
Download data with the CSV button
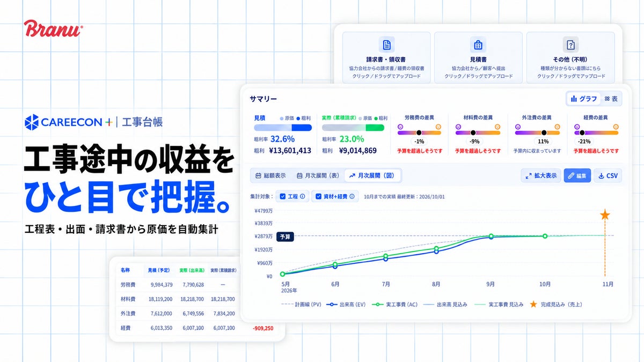[608, 175]
